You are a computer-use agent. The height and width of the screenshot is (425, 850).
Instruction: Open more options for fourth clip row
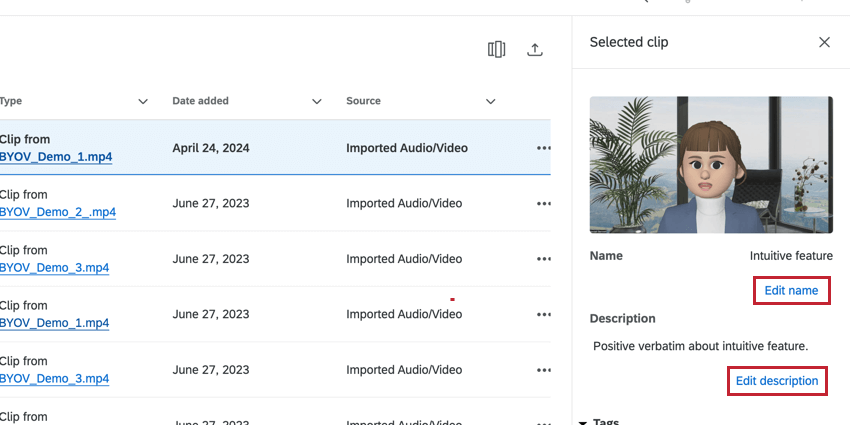point(544,314)
